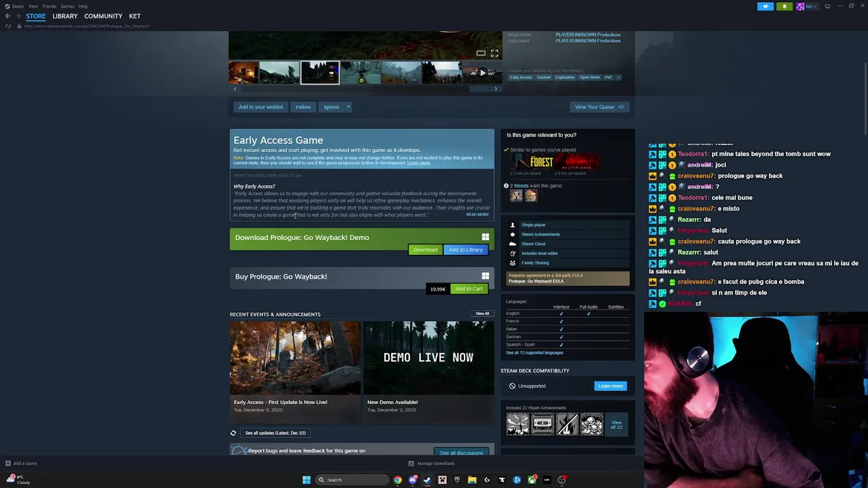Open the Open World tag

coord(589,77)
